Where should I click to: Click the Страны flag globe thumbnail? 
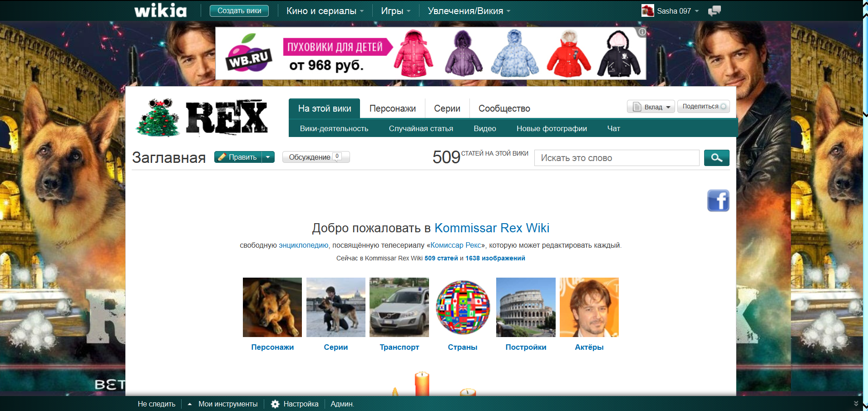463,307
